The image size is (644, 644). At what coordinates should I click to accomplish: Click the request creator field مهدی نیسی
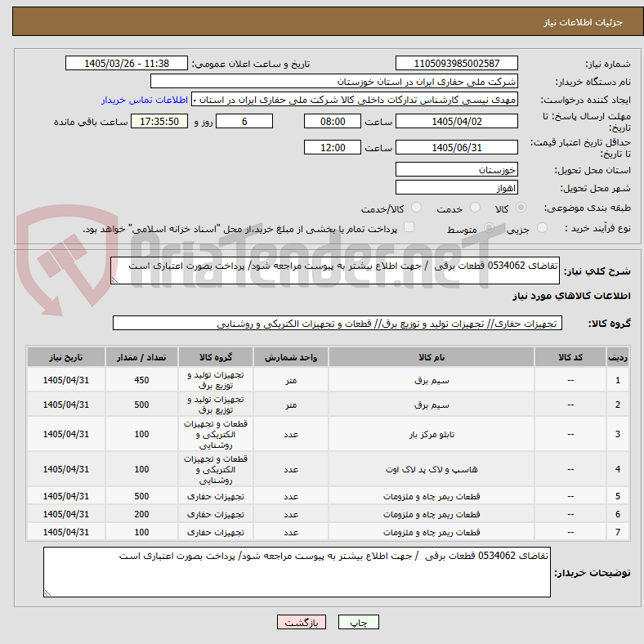point(355,100)
